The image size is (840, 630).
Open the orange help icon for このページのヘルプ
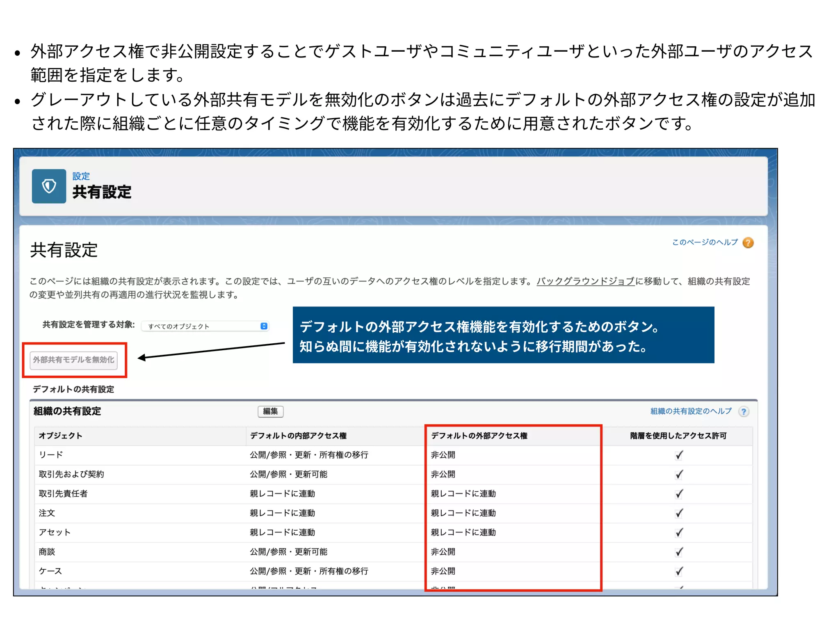click(748, 243)
